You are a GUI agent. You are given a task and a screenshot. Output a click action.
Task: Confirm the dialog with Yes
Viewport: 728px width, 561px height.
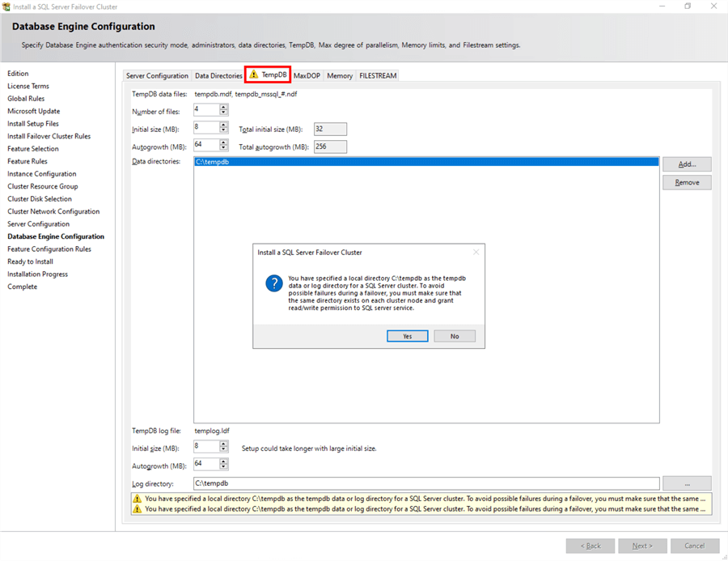point(407,336)
